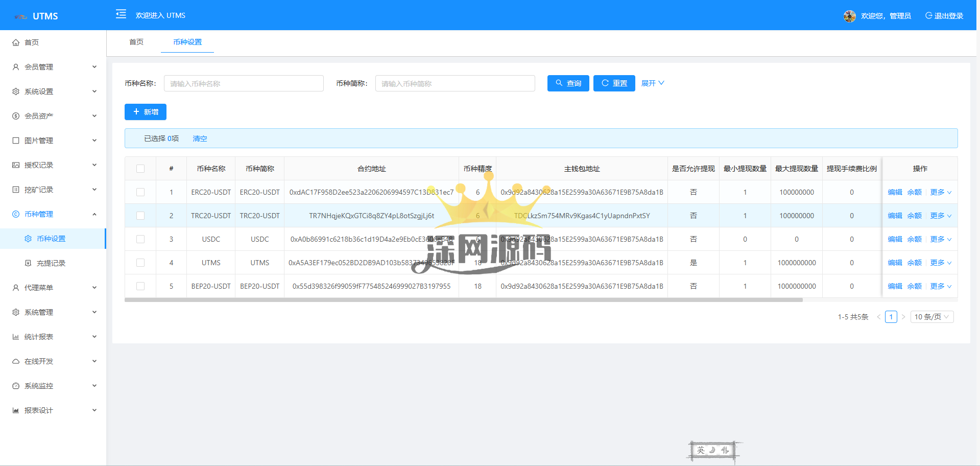Open 更多 dropdown for TRC20-USDT row
Image resolution: width=980 pixels, height=466 pixels.
coord(940,216)
